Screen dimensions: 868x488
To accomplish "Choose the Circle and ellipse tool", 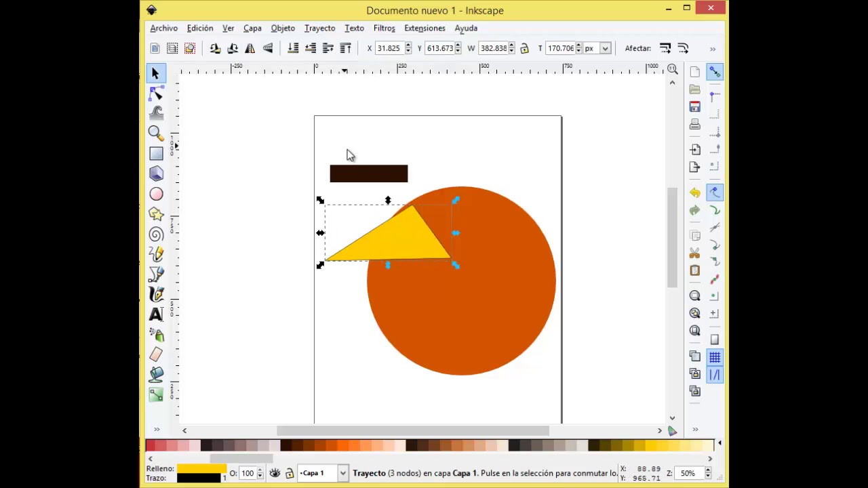I will [x=156, y=195].
